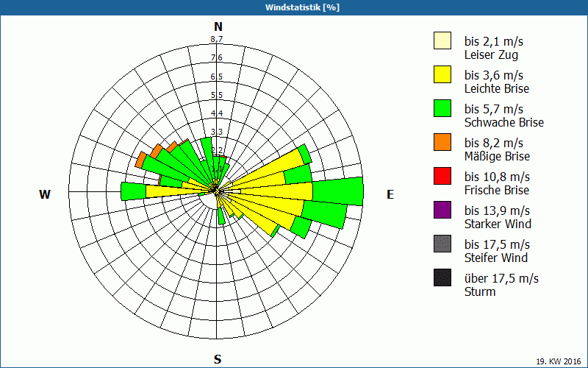This screenshot has width=588, height=368.
Task: Click the gray 'Steifer Wind' legend swatch
Action: 442,244
